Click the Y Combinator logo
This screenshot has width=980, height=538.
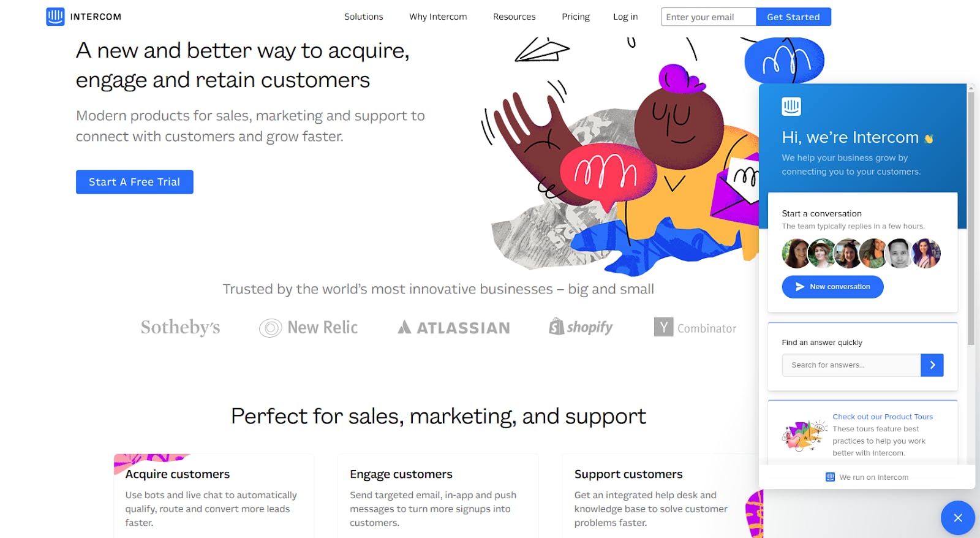coord(695,328)
